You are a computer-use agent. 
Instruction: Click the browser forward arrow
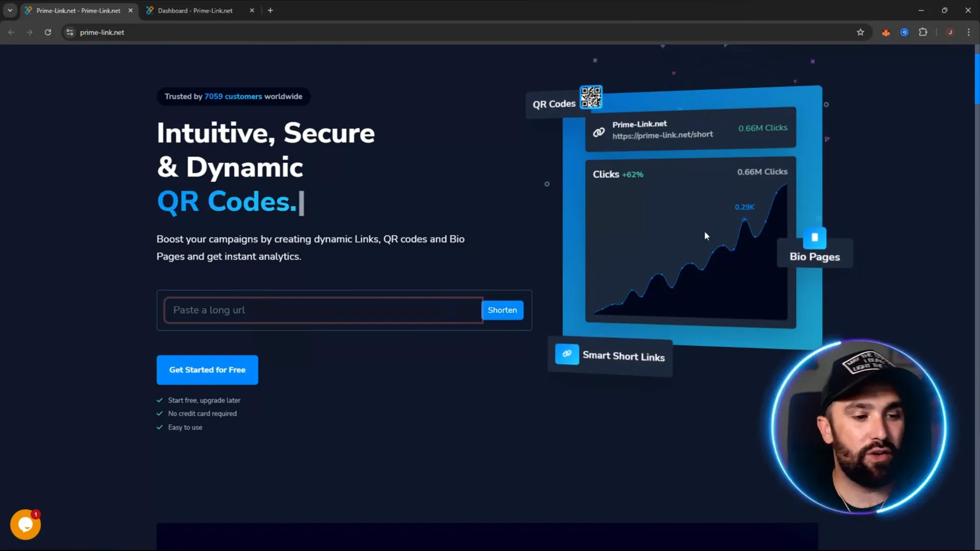pyautogui.click(x=30, y=32)
